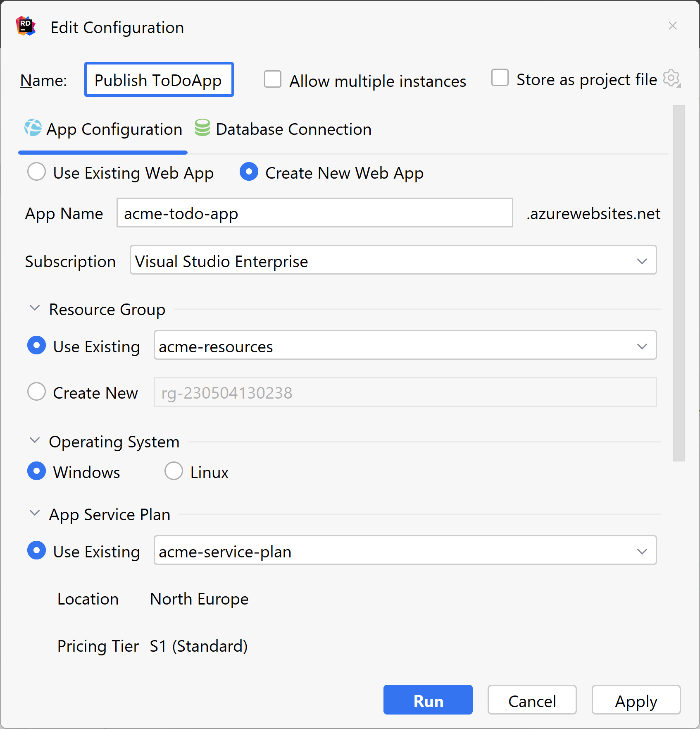
Task: Open the Subscription dropdown
Action: (642, 261)
